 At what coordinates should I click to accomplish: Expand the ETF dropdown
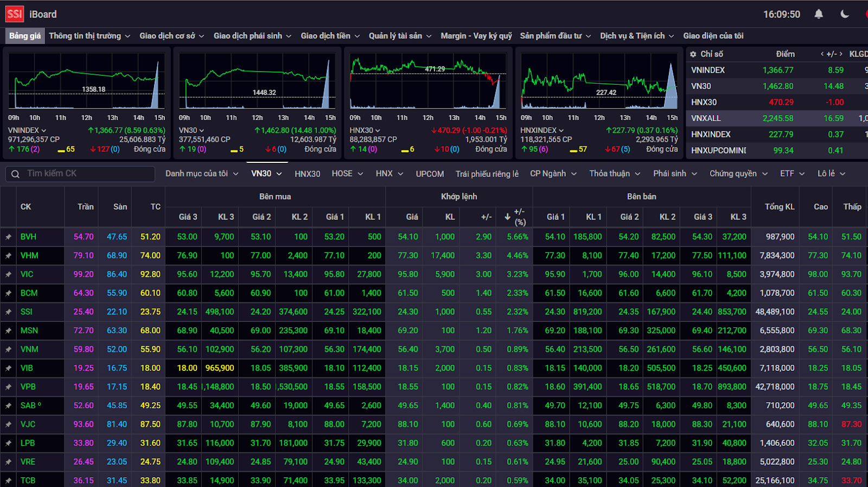[792, 174]
